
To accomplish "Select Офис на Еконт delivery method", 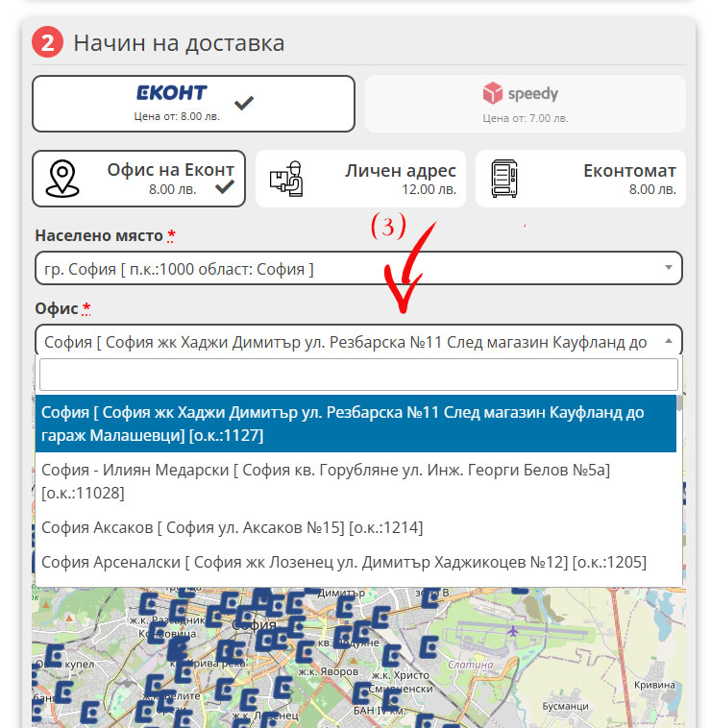I will [x=138, y=179].
